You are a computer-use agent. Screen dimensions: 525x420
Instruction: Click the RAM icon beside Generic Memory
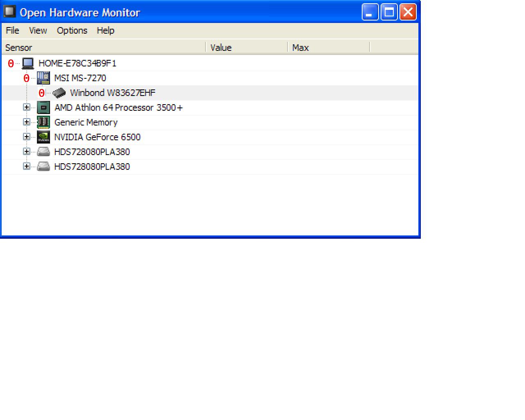tap(43, 122)
